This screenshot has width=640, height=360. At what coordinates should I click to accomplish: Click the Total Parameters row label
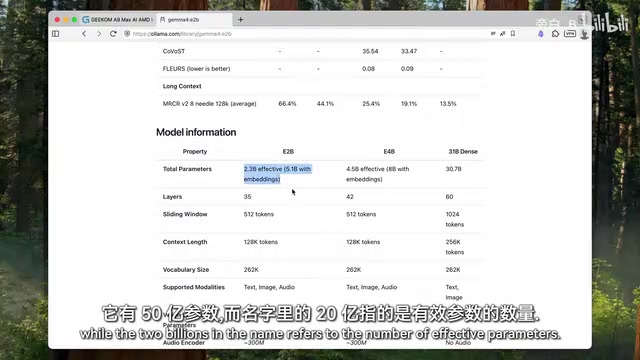(187, 169)
